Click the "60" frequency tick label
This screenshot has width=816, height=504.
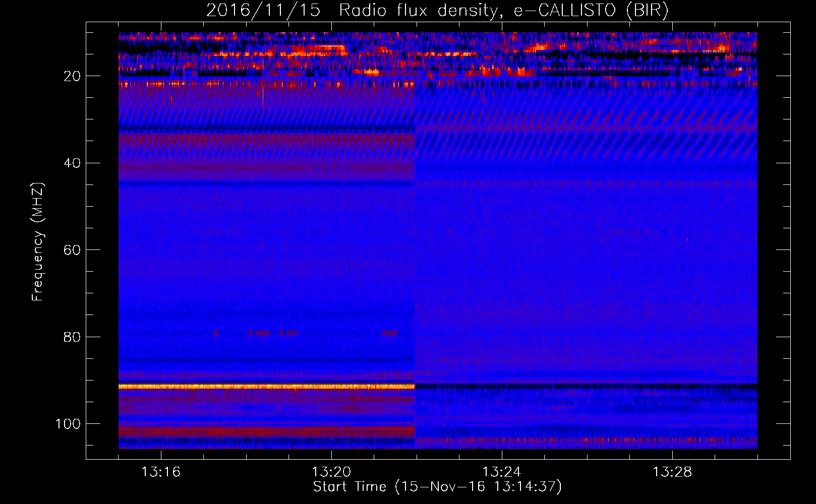72,250
